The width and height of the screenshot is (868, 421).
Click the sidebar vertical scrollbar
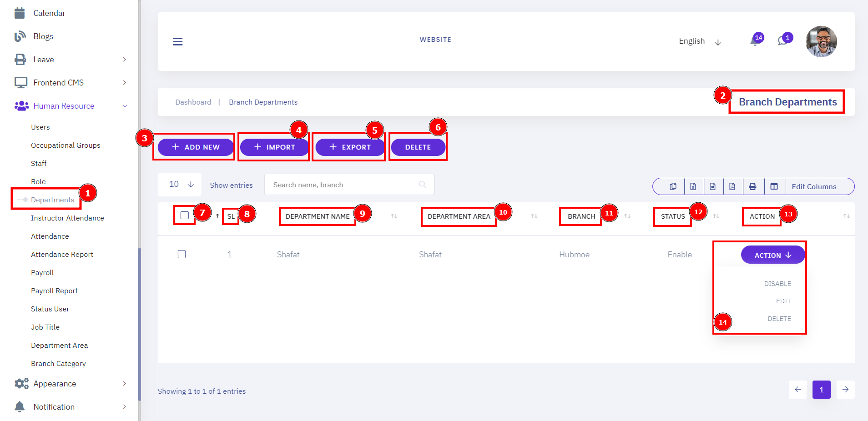pos(140,324)
